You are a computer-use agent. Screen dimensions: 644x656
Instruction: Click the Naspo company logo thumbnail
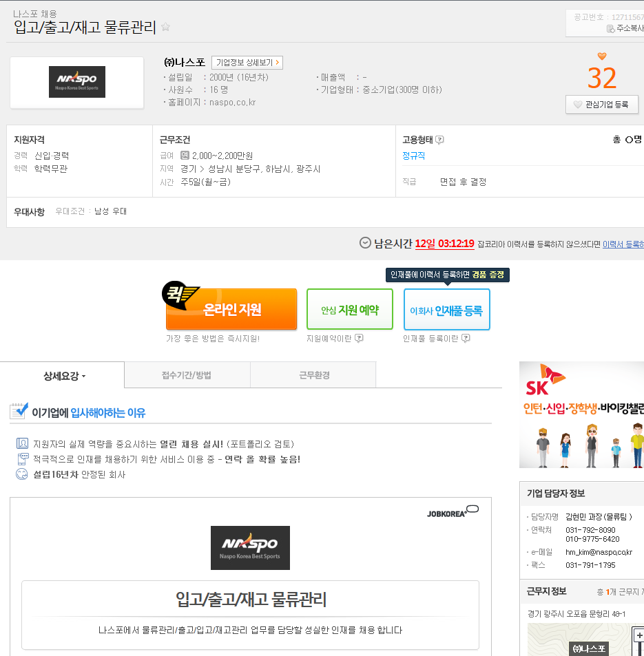tap(77, 82)
